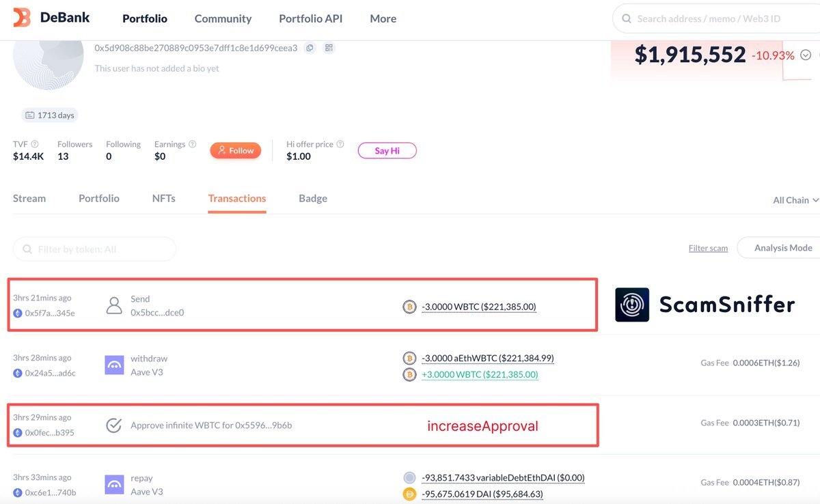The image size is (820, 504).
Task: Open transaction hash 0x5f7a...345e link
Action: (50, 313)
